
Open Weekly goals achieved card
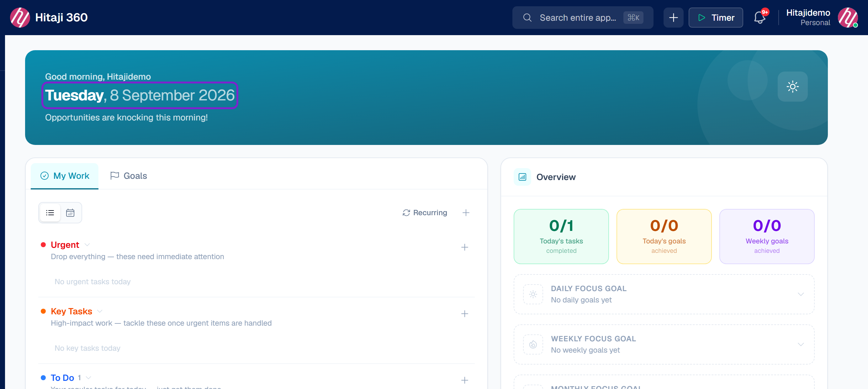[767, 237]
